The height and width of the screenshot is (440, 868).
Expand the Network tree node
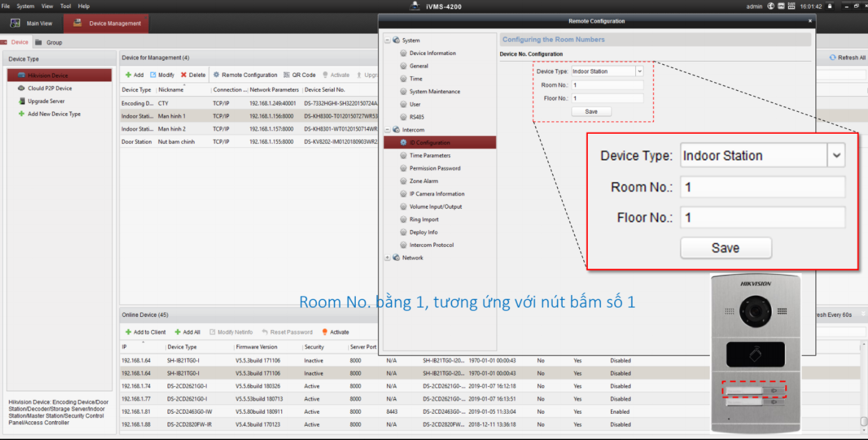[387, 258]
